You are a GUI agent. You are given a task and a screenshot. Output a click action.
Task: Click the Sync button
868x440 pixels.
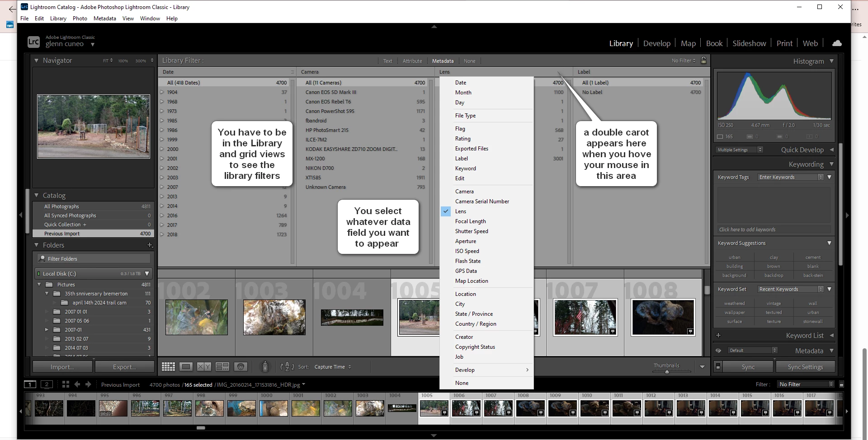tap(748, 367)
